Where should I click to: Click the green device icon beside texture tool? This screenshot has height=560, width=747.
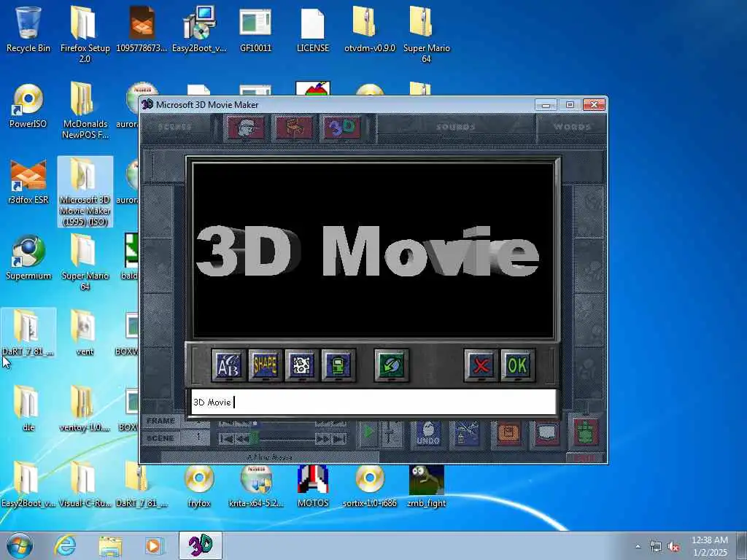coord(338,365)
